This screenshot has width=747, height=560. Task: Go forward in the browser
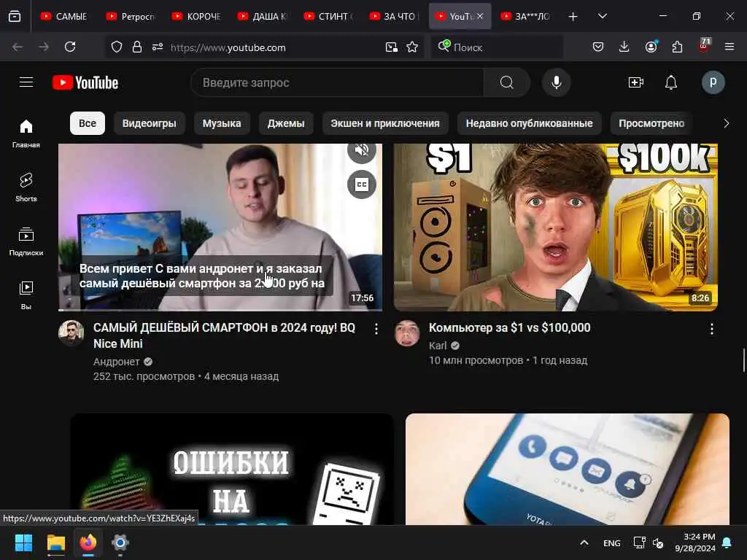click(43, 47)
